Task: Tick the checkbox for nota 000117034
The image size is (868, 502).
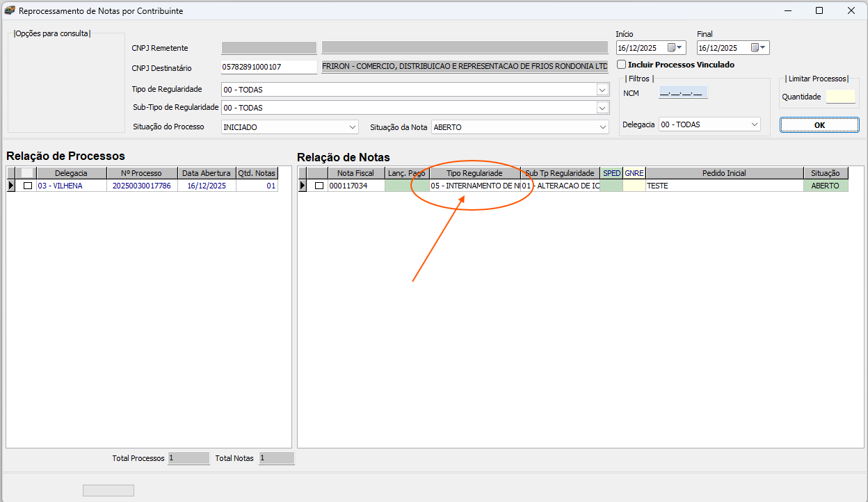Action: [319, 186]
